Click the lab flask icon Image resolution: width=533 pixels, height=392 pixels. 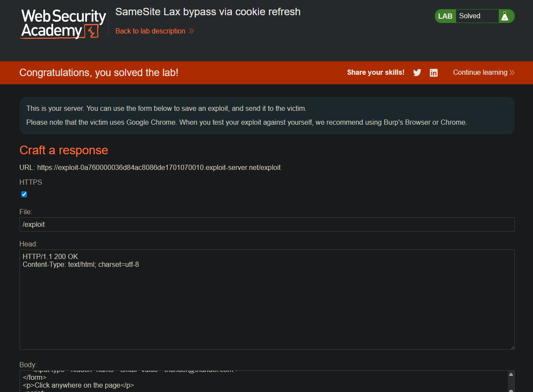[504, 16]
